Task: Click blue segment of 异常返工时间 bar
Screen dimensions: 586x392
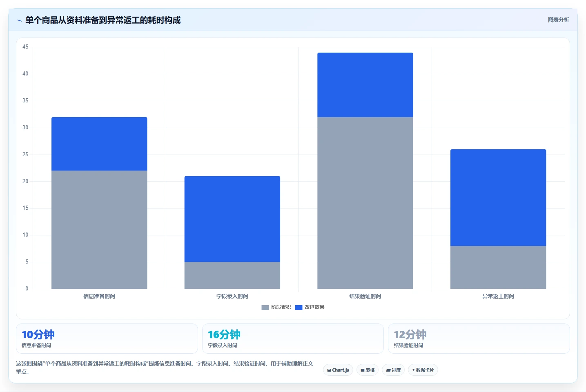Action: coord(498,197)
